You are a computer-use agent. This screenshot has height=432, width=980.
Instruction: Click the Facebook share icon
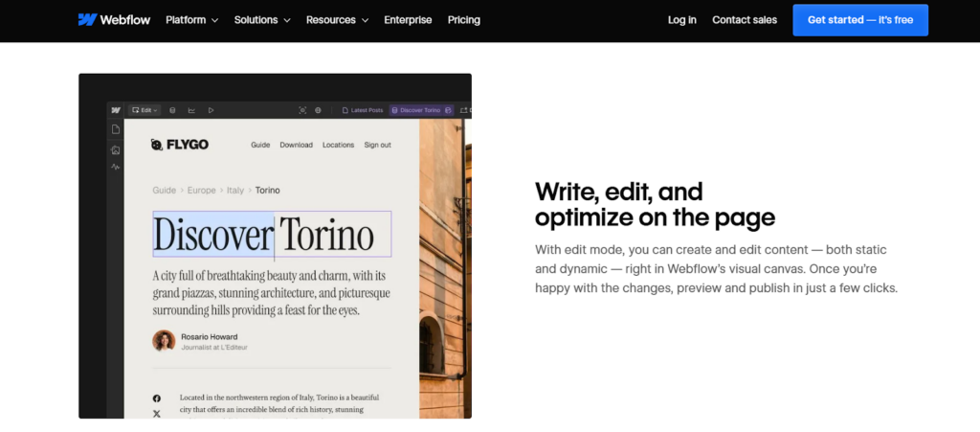point(156,398)
